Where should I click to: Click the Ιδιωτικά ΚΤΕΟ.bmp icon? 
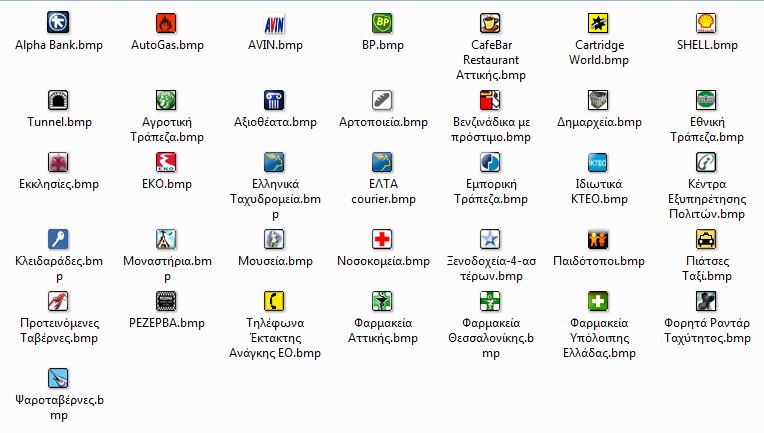tap(598, 162)
